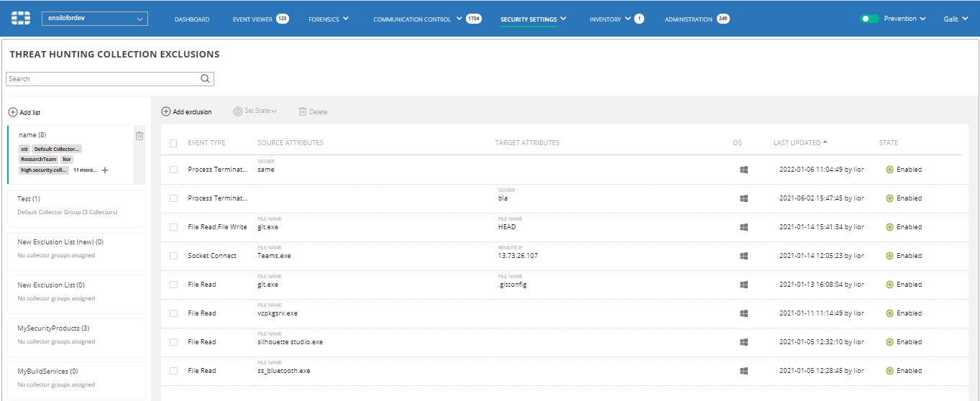
Task: Click the 'Default Collector...' group tag
Action: point(57,149)
